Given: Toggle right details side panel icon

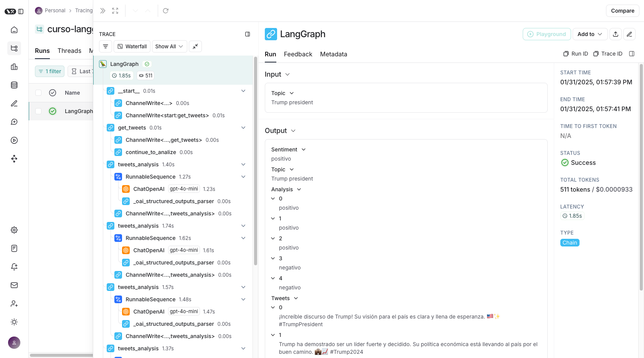Looking at the screenshot, I should click(x=632, y=54).
